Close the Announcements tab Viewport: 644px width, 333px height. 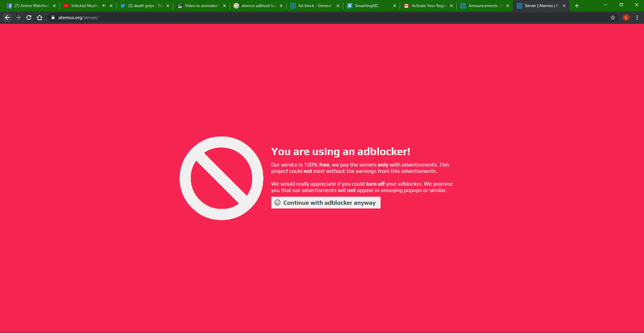tap(508, 6)
